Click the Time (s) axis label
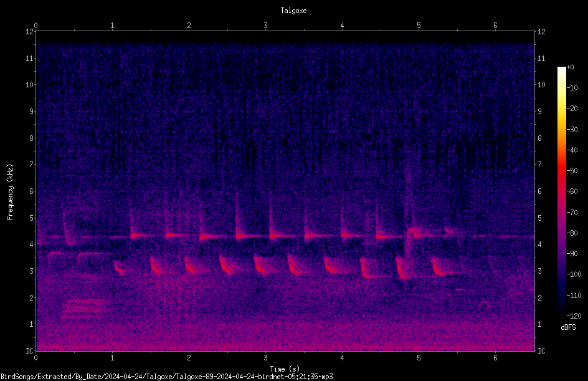This screenshot has width=588, height=381. (285, 369)
